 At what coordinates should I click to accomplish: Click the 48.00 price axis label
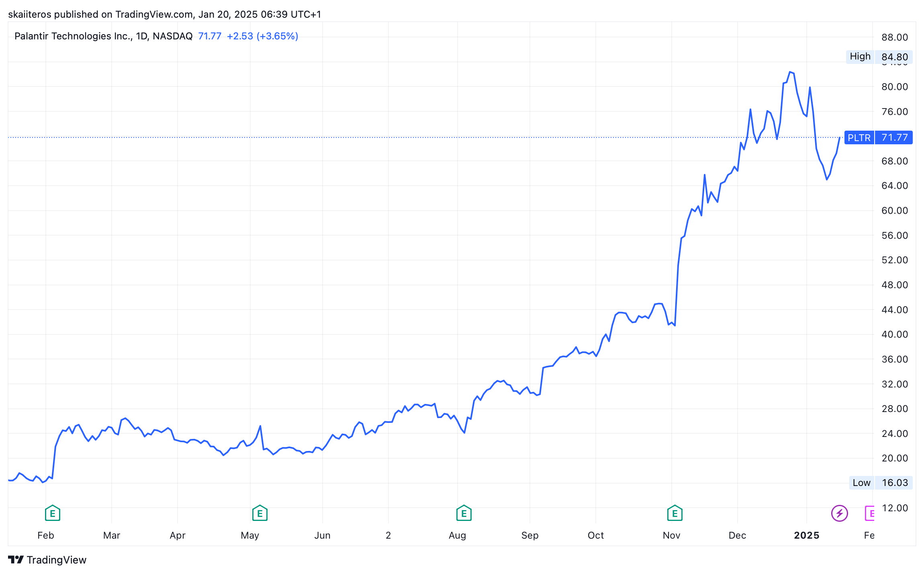[895, 285]
